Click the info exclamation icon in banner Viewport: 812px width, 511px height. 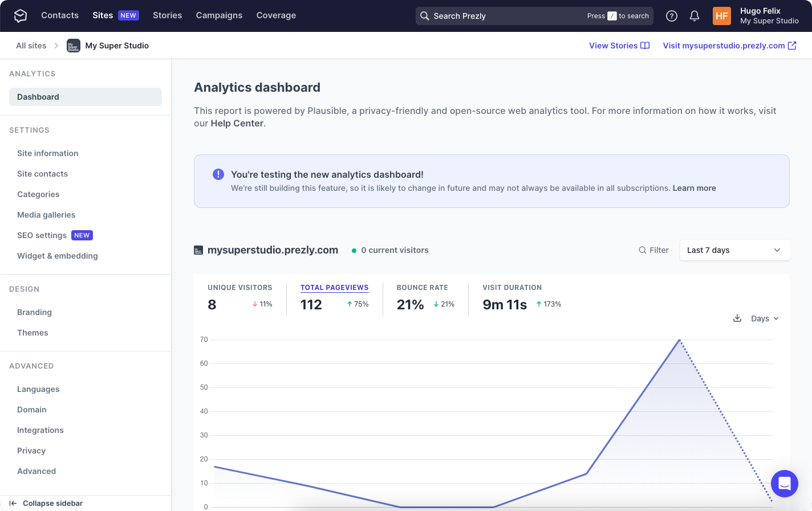click(218, 174)
